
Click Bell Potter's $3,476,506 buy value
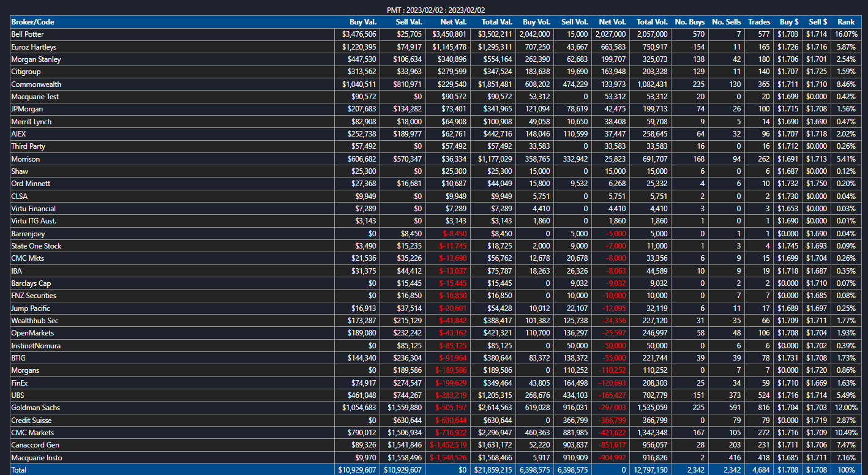[359, 34]
